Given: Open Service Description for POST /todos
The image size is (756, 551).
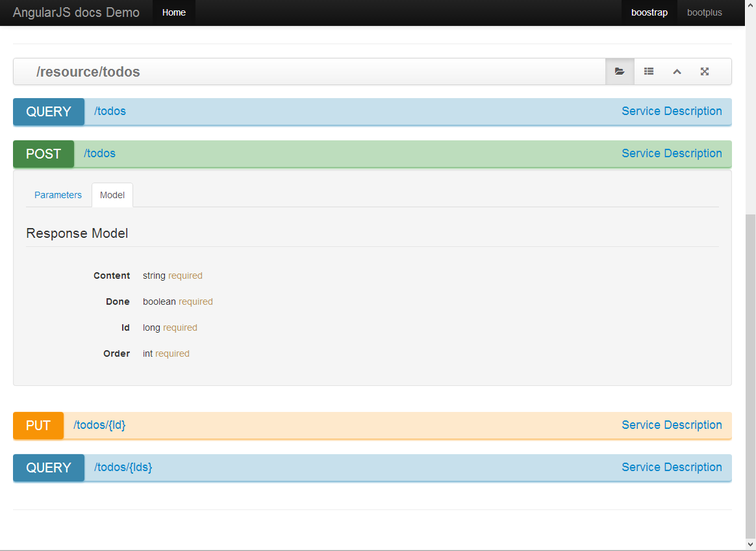Looking at the screenshot, I should (672, 153).
